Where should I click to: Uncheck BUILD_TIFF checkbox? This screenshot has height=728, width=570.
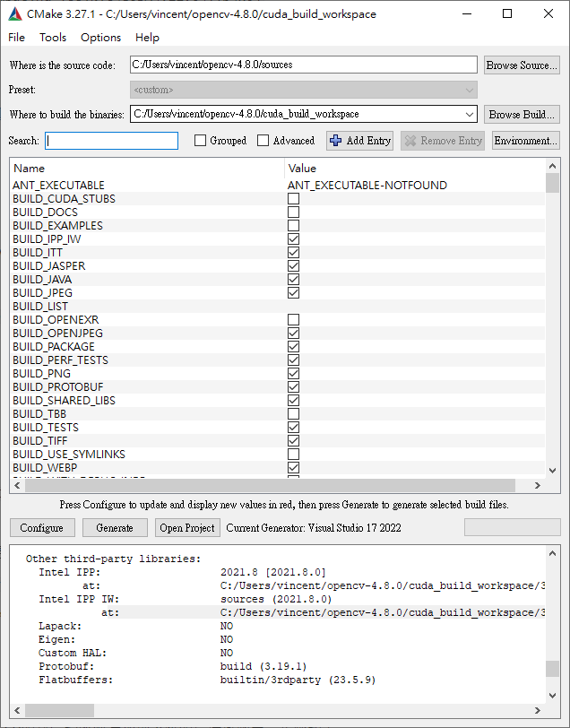coord(293,441)
